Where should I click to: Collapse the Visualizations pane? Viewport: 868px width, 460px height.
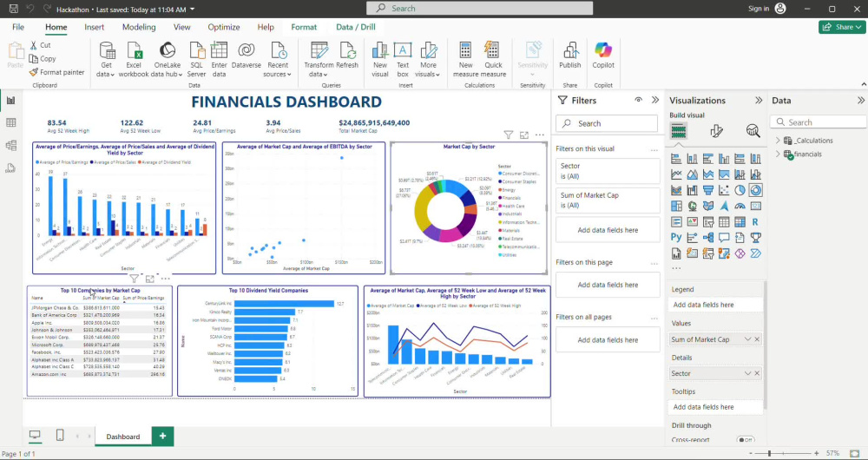(x=759, y=100)
